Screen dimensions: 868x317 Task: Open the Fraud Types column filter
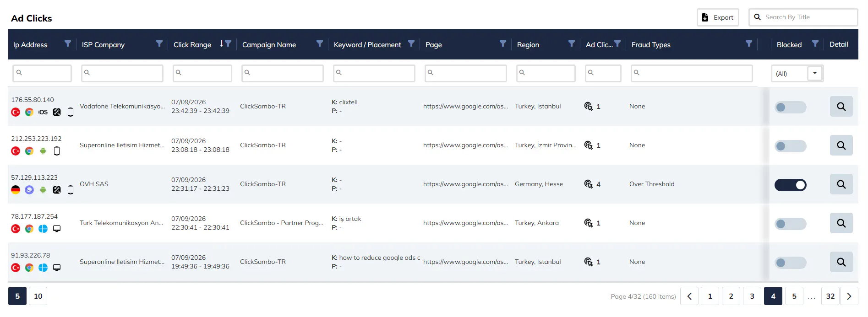[749, 43]
